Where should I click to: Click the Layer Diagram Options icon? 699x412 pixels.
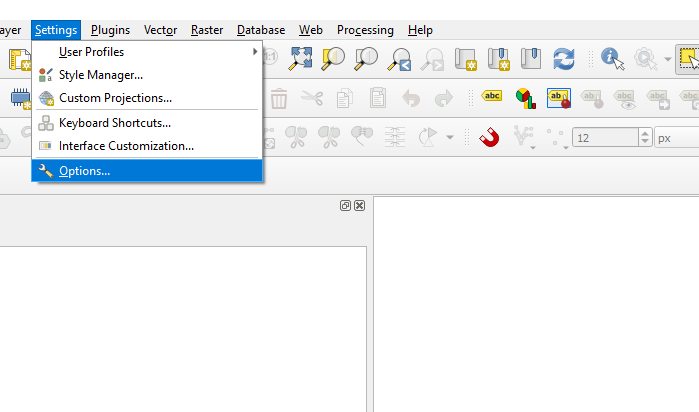coord(525,97)
